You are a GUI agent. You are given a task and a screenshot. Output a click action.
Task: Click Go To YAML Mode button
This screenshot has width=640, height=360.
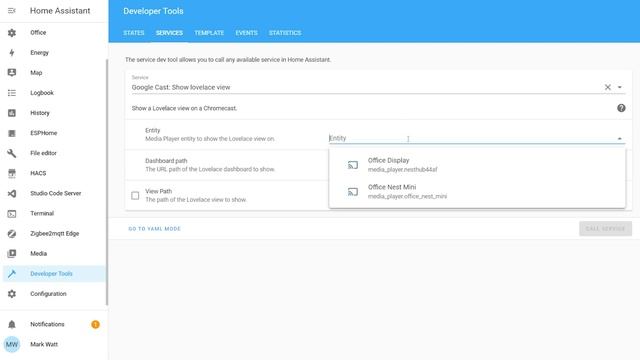point(155,229)
